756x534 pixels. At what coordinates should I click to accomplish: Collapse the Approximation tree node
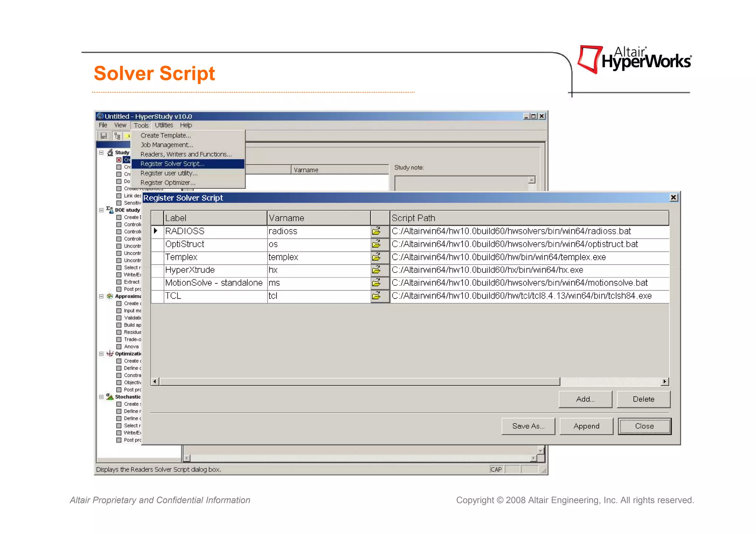tap(101, 296)
